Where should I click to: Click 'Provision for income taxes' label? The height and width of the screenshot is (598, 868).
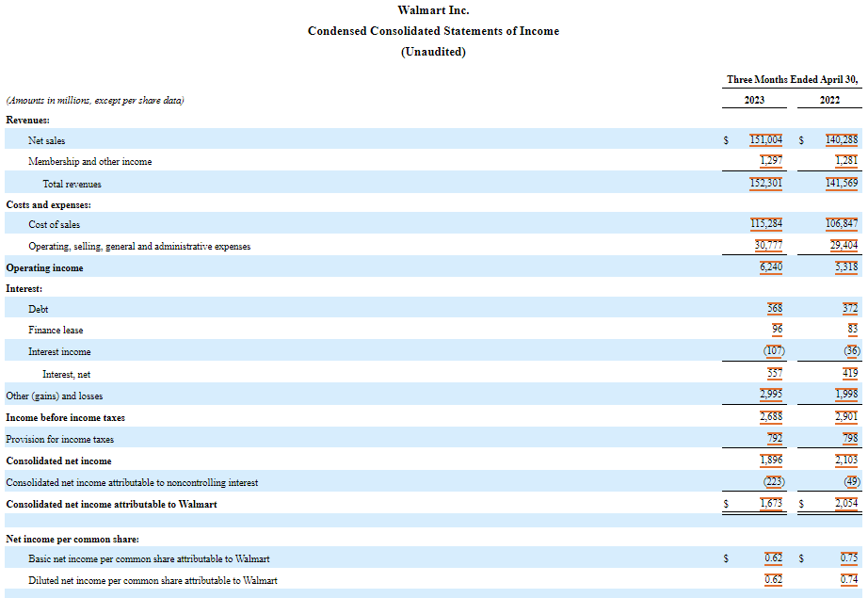pos(60,439)
